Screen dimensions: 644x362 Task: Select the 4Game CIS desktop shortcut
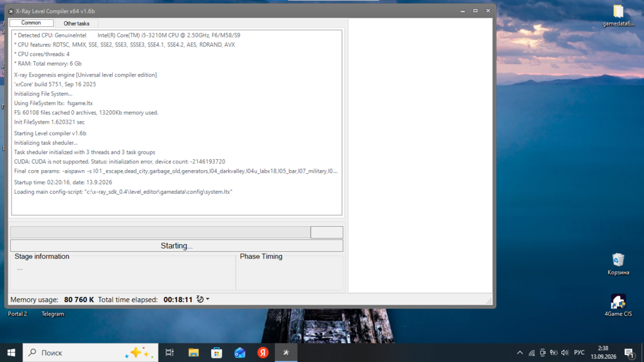pos(618,305)
